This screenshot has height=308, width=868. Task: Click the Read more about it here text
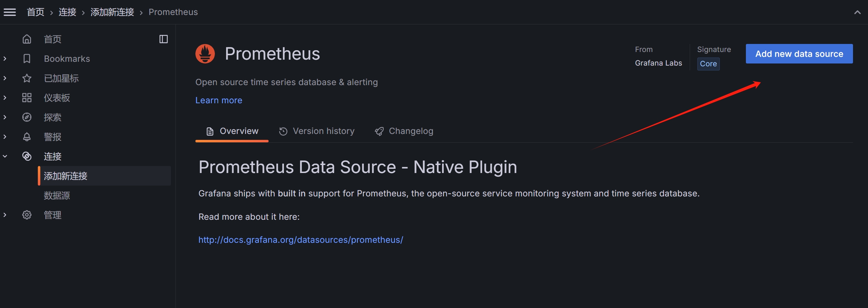point(249,217)
